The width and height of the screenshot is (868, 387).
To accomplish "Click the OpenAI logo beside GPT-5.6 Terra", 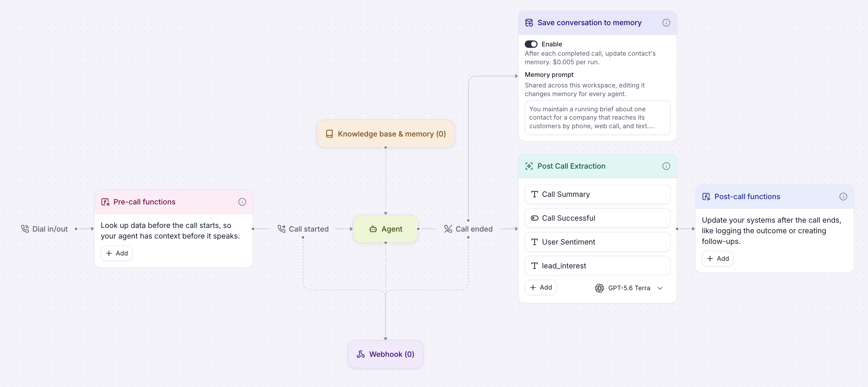I will [599, 288].
